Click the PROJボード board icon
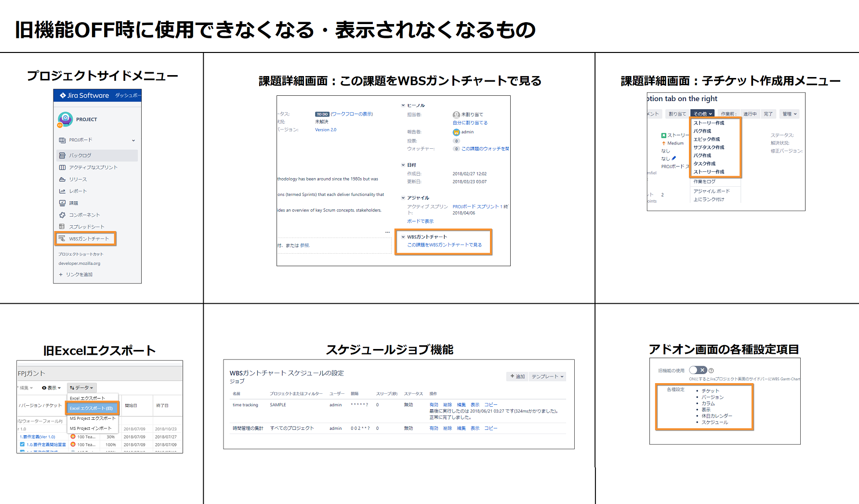This screenshot has height=504, width=859. click(x=62, y=140)
